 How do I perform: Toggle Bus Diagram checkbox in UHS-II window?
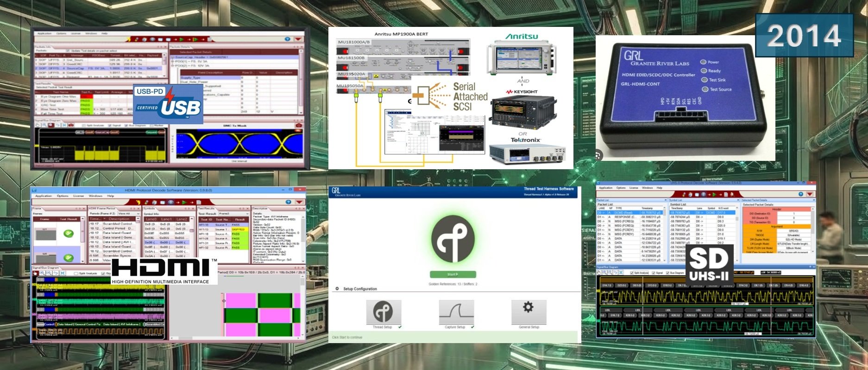pyautogui.click(x=668, y=273)
